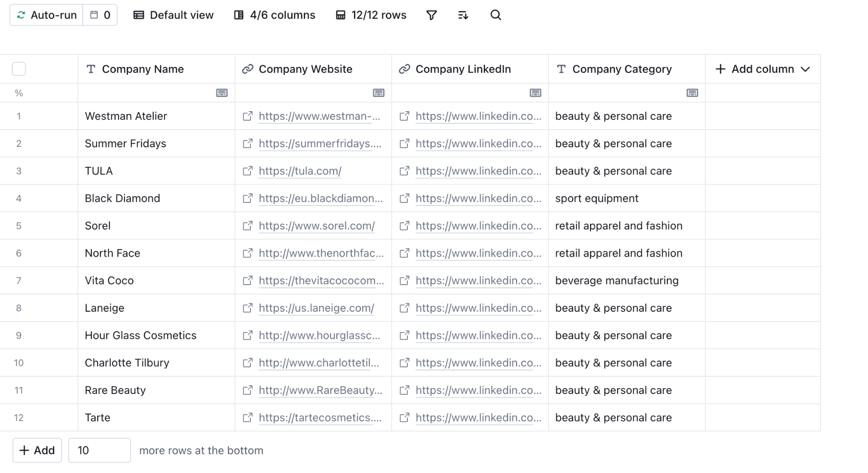Open LinkedIn link in Charlotte Tilbury row
868x473 pixels.
click(x=478, y=363)
